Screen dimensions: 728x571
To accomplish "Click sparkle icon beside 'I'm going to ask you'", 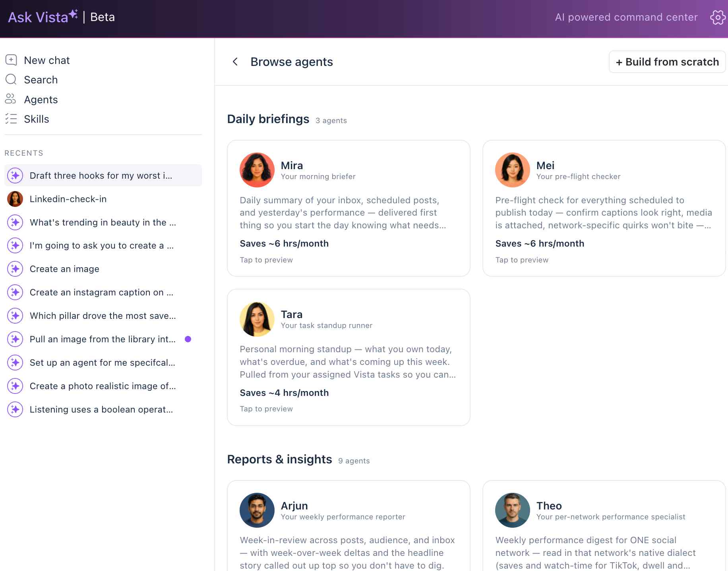I will 15,245.
